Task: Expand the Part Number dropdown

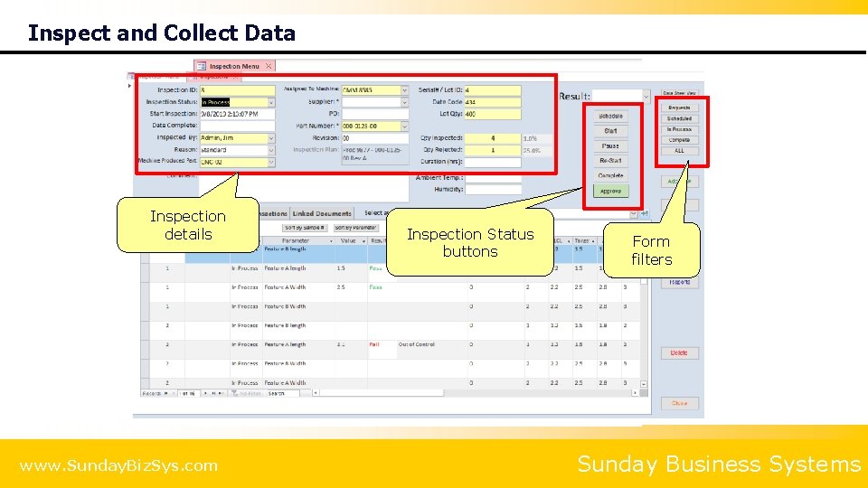Action: pos(405,127)
